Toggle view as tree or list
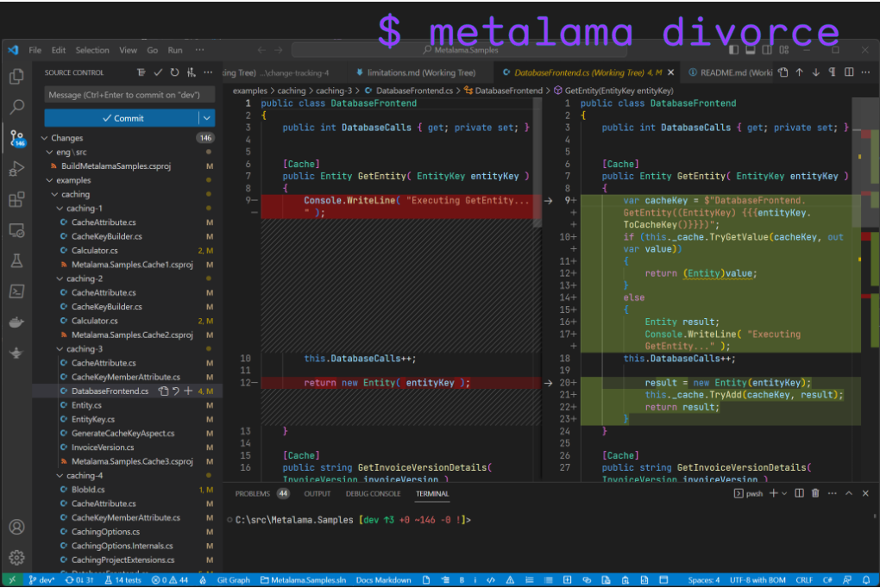880x588 pixels. click(x=141, y=72)
